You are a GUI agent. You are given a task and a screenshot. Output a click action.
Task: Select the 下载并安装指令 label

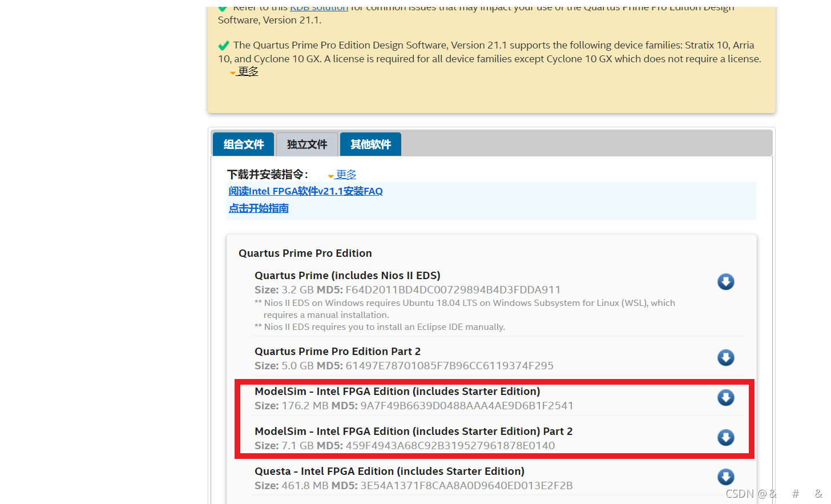click(x=268, y=175)
